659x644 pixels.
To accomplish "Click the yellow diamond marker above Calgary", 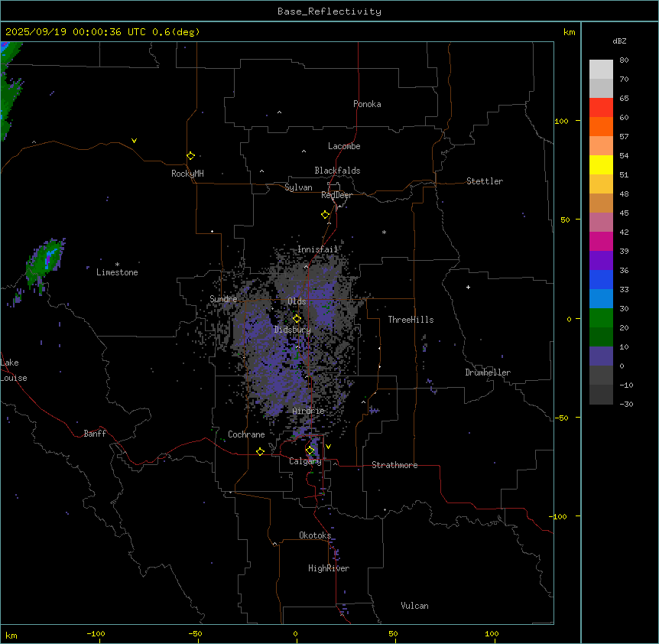I will [x=310, y=450].
